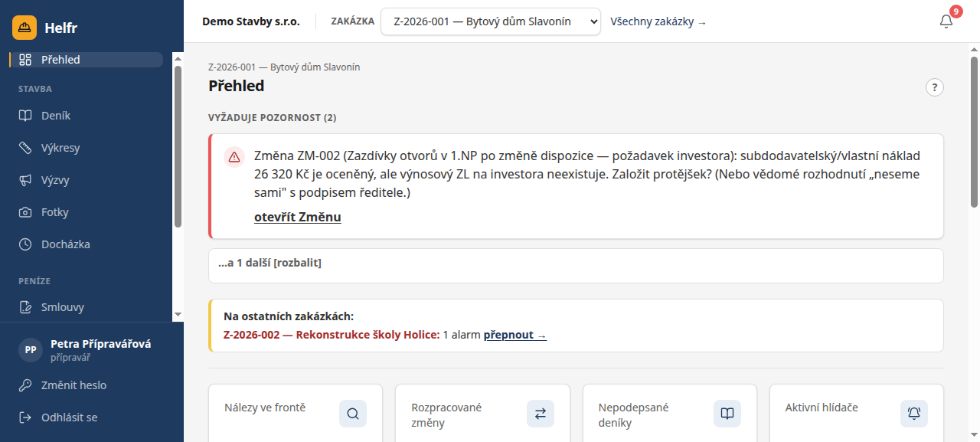The width and height of the screenshot is (980, 442).
Task: Click the PP user avatar
Action: 31,349
